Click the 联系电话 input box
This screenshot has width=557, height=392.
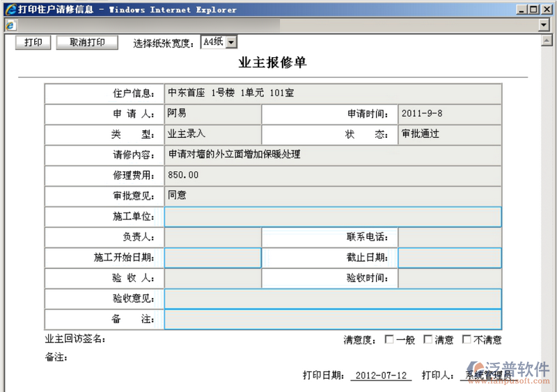[x=449, y=237]
